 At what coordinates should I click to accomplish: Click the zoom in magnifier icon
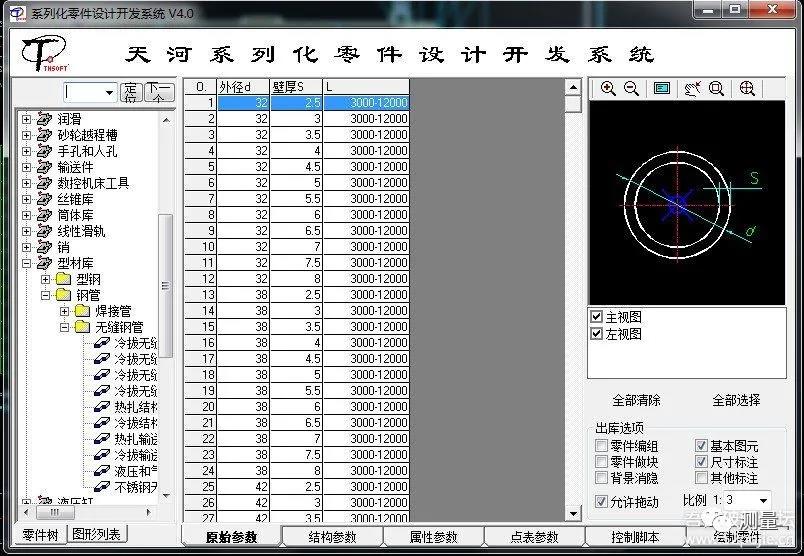click(608, 88)
